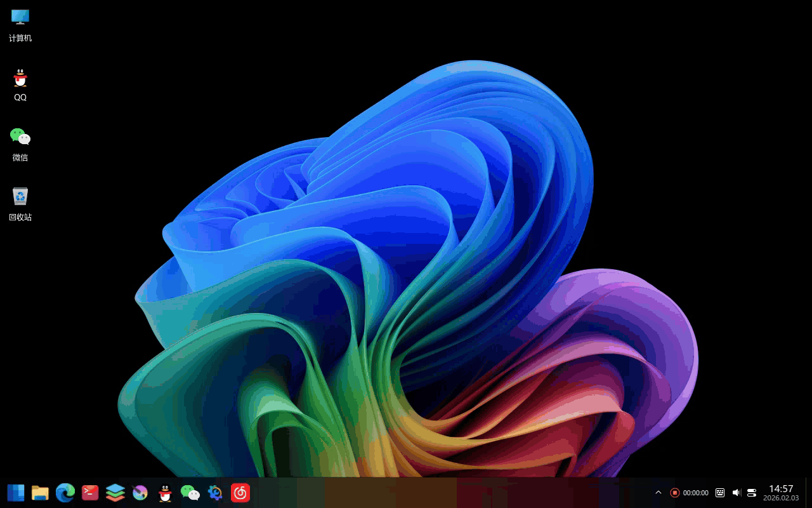Open QQ from the taskbar

[x=165, y=492]
